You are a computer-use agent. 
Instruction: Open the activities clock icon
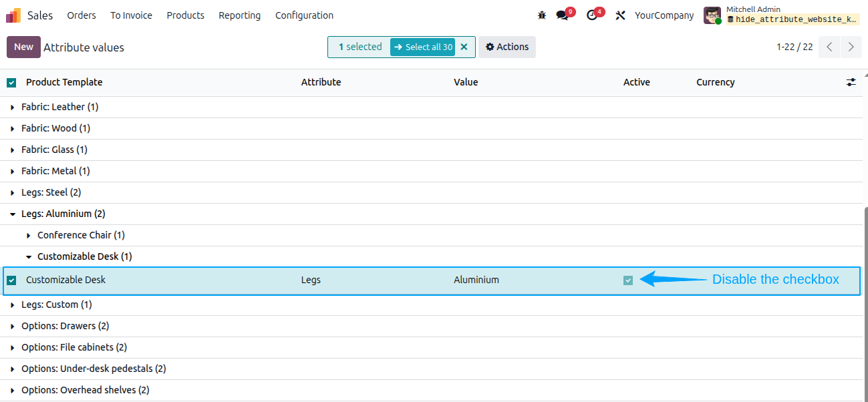click(592, 15)
